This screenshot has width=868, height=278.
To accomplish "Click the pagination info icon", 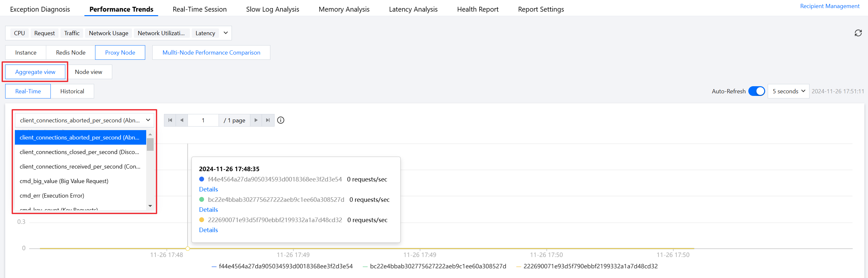I will coord(281,120).
